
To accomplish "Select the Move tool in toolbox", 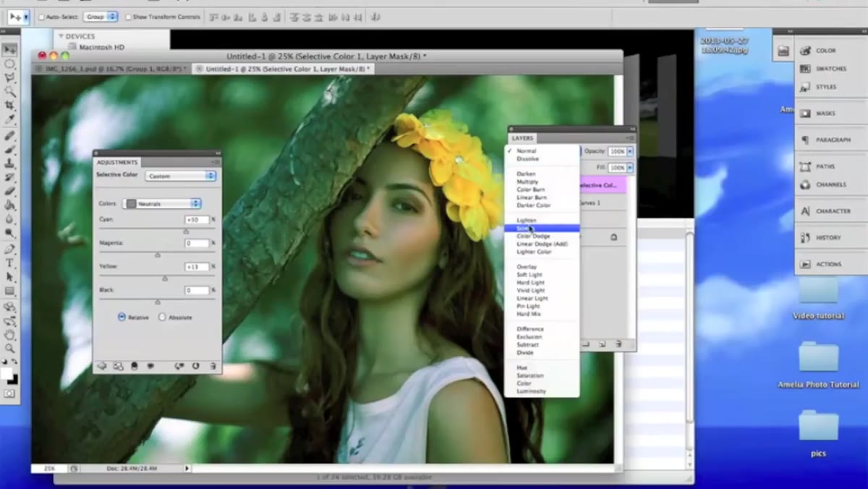I will pyautogui.click(x=9, y=49).
